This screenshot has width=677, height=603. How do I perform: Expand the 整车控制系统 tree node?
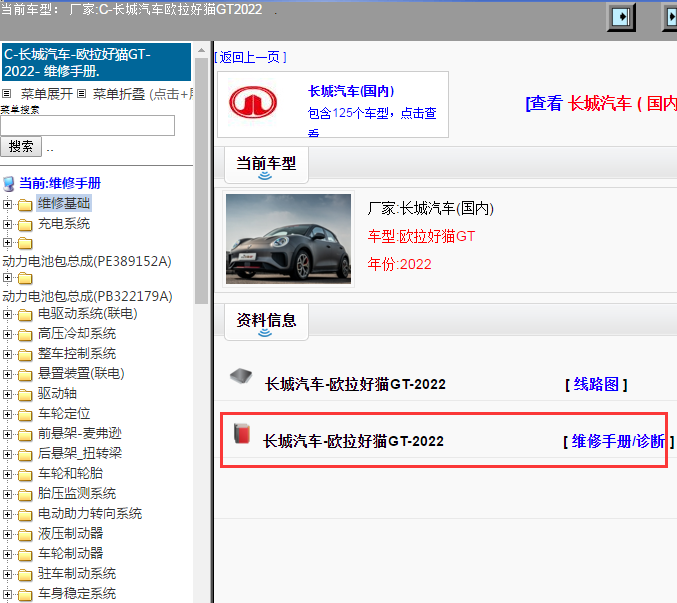pyautogui.click(x=7, y=354)
